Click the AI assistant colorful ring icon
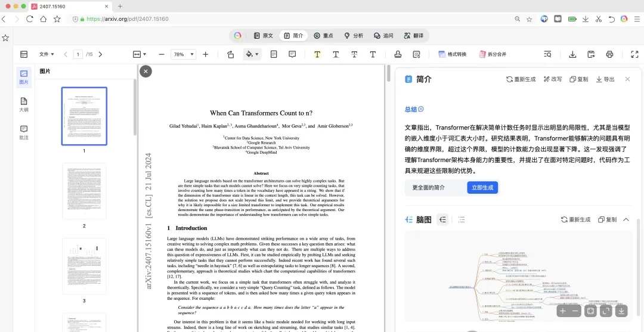The image size is (644, 332). pyautogui.click(x=237, y=36)
